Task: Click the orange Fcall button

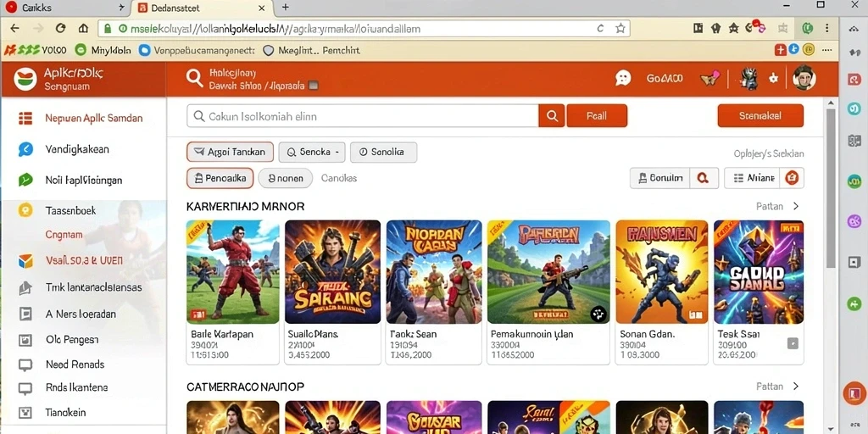Action: (596, 115)
